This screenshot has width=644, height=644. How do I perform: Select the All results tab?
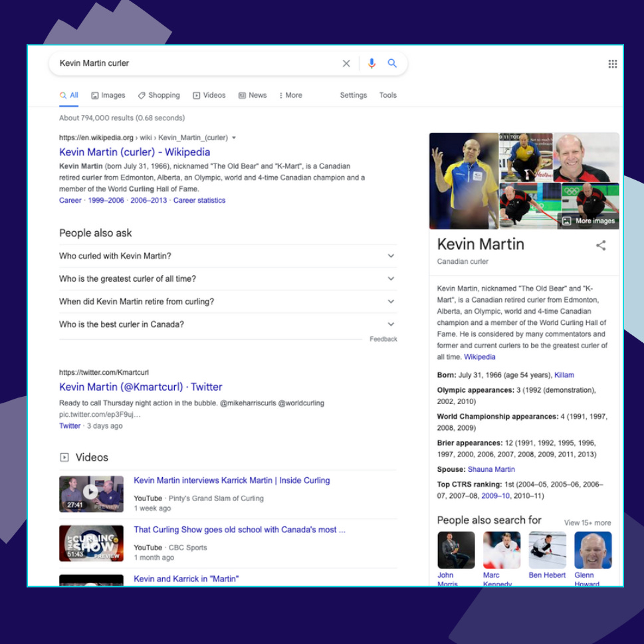pos(68,95)
